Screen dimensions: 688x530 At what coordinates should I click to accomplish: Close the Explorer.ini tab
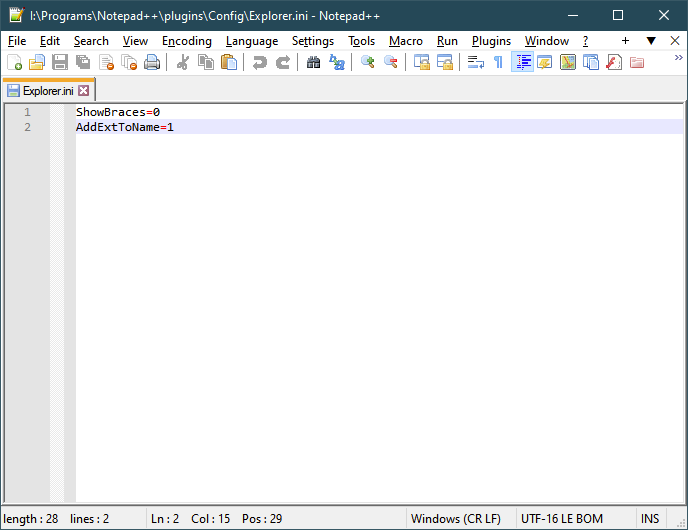coord(83,91)
